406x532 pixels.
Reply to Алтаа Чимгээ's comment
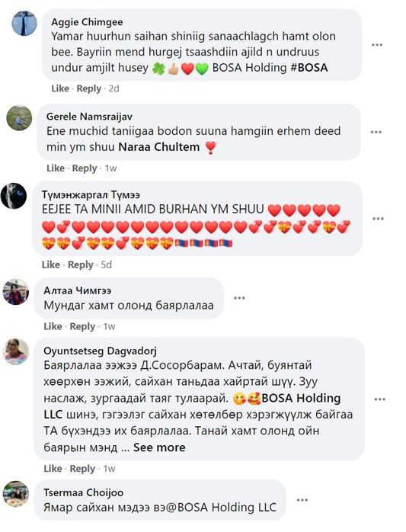point(82,326)
